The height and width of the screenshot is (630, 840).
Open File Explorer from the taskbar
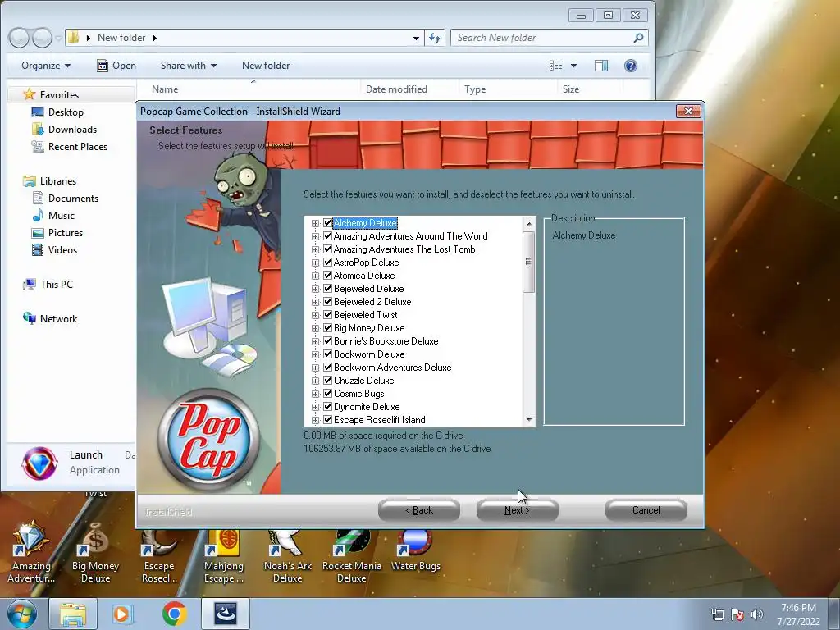[x=73, y=614]
